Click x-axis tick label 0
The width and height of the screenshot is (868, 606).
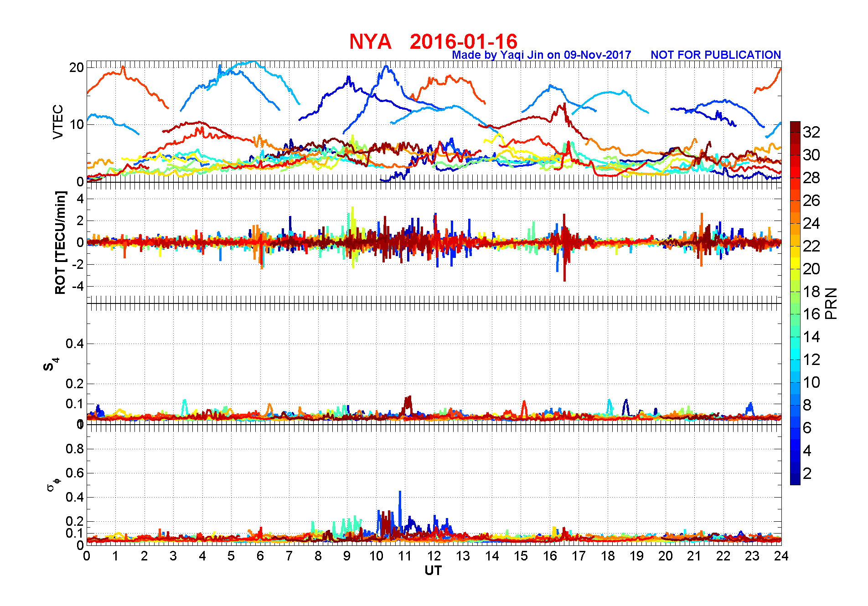click(x=87, y=556)
